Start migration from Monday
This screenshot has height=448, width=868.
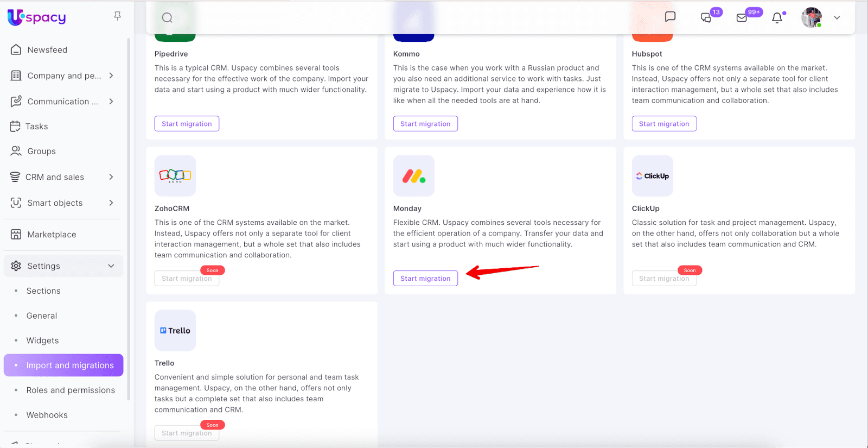tap(425, 279)
